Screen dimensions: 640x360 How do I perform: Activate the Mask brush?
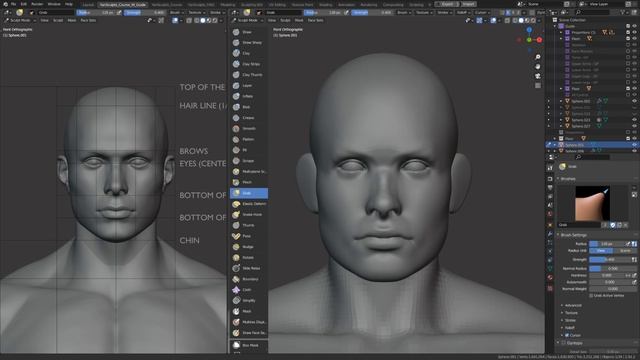(249, 311)
